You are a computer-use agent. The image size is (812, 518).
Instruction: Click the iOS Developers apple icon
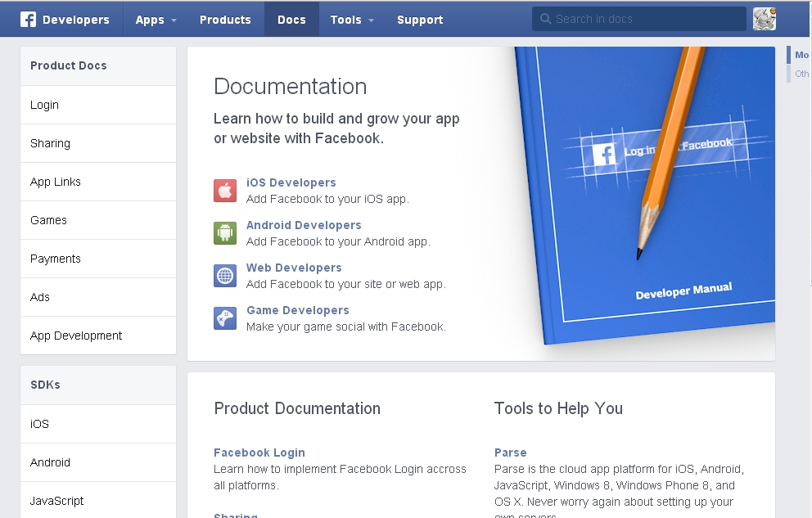click(x=225, y=191)
